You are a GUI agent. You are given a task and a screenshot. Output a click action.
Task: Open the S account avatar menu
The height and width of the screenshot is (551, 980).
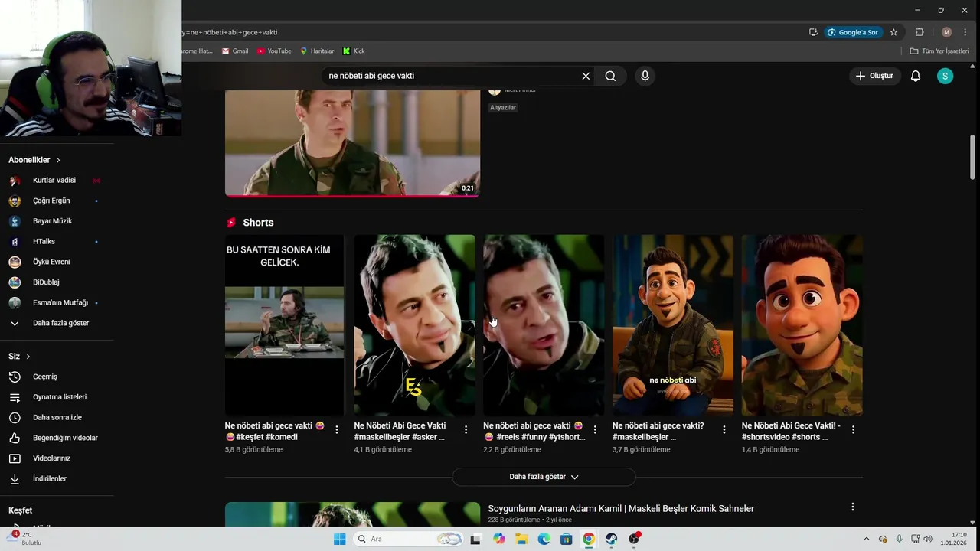[x=946, y=76]
